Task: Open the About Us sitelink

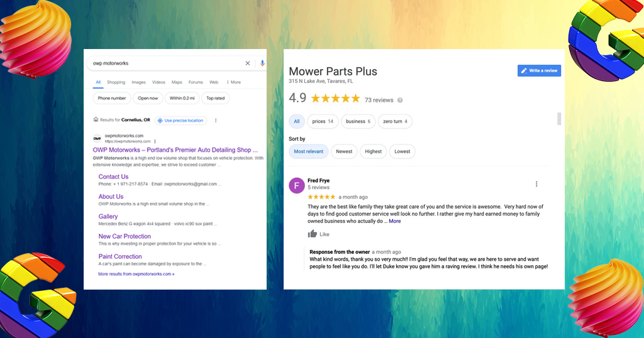Action: point(111,197)
